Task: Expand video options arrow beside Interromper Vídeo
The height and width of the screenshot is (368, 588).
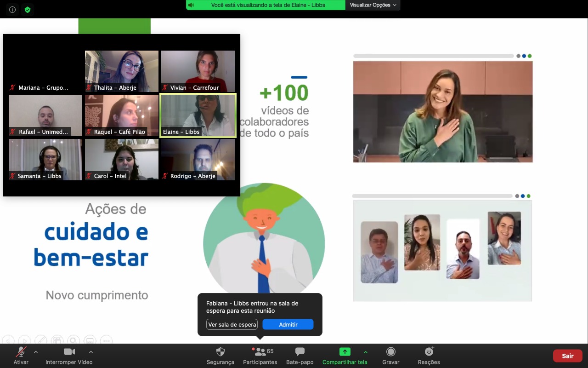Action: click(x=91, y=352)
